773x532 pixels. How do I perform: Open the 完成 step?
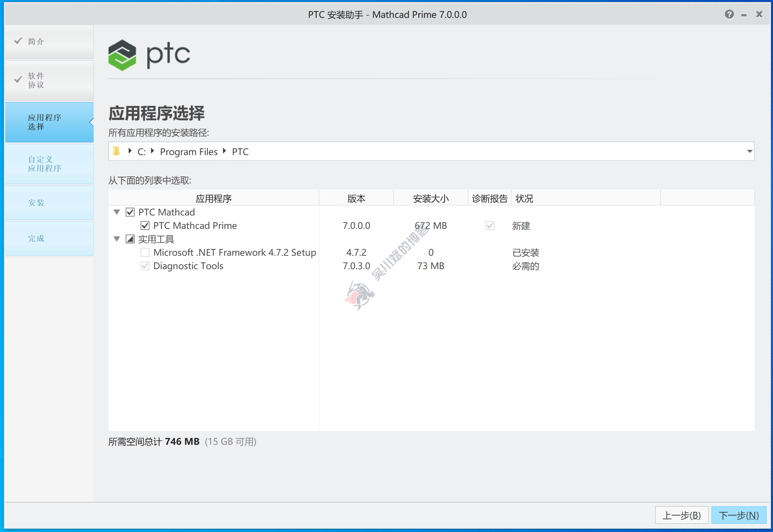49,239
